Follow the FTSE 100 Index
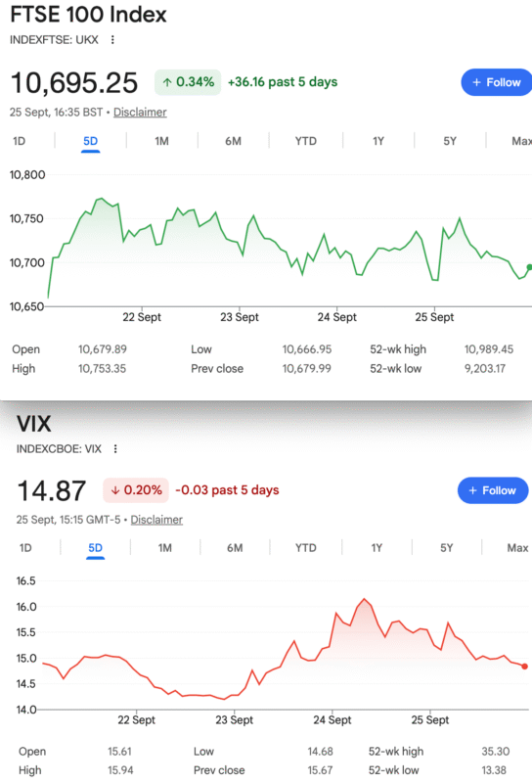The height and width of the screenshot is (783, 532). click(497, 82)
